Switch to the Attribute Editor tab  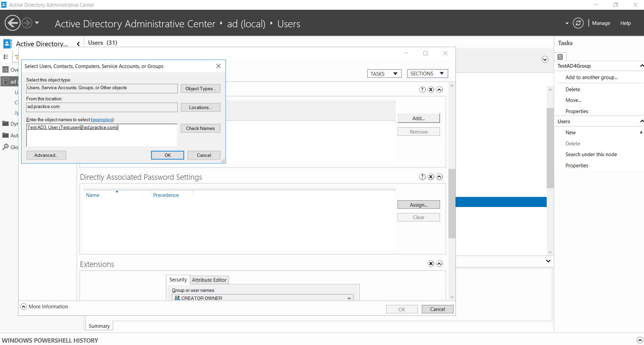click(209, 280)
